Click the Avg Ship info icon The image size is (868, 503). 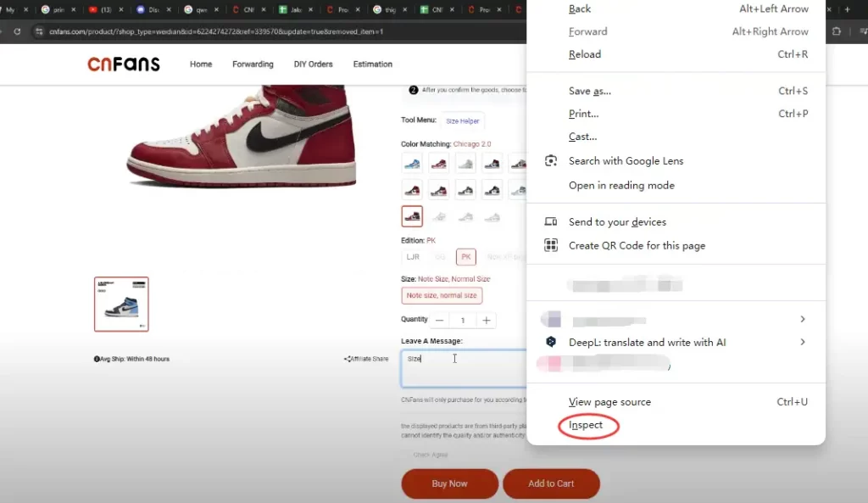(97, 359)
